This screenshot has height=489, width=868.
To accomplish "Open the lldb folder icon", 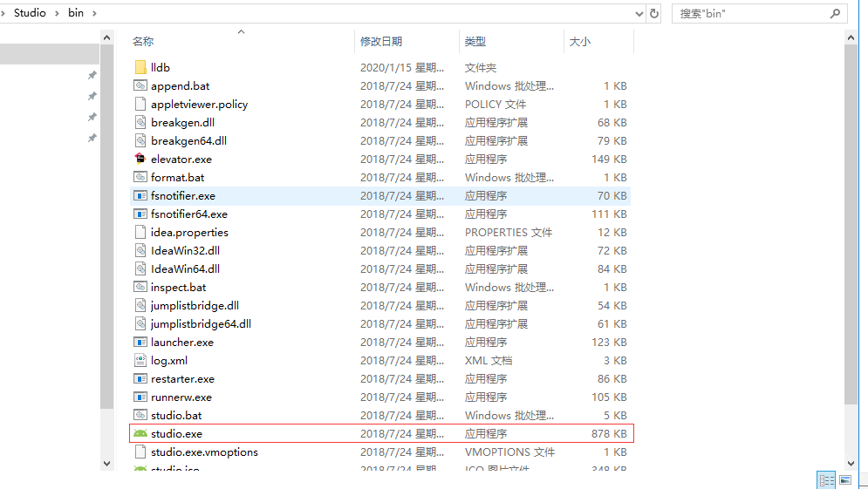I will pyautogui.click(x=140, y=67).
